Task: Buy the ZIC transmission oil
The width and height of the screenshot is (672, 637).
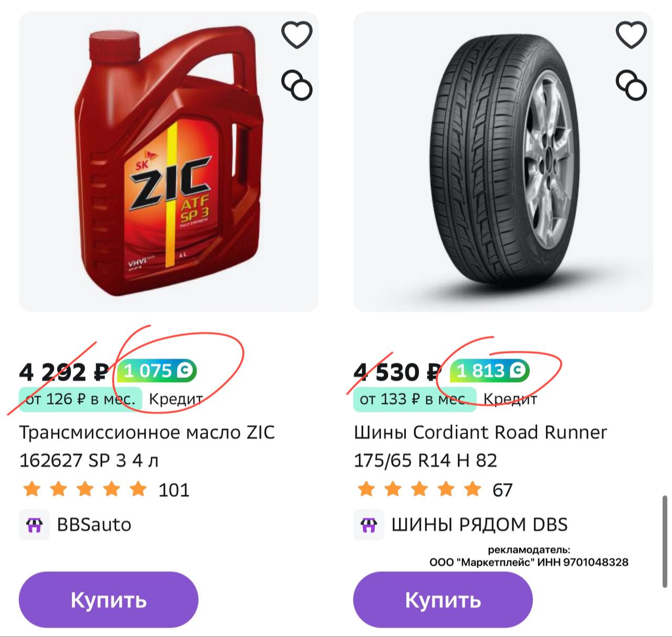Action: click(109, 599)
